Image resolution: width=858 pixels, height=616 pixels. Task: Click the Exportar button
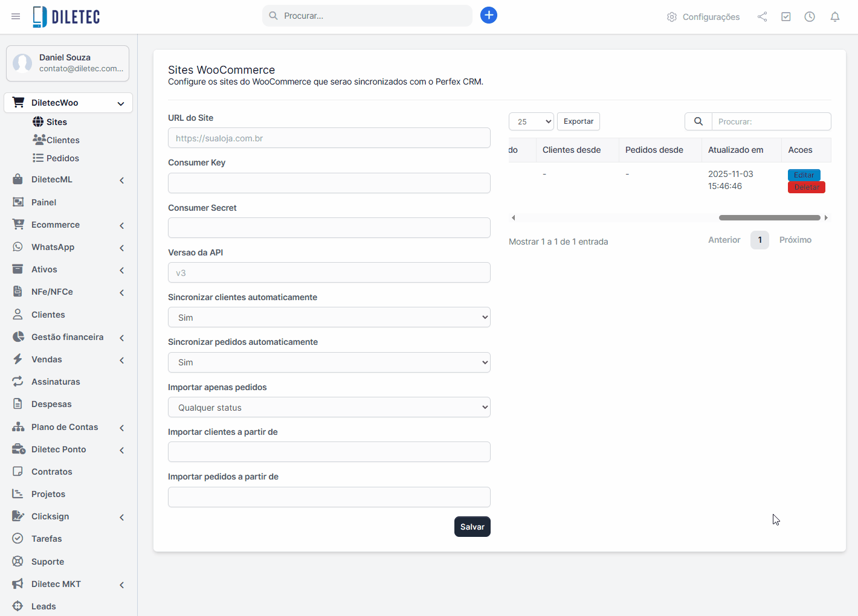(578, 121)
